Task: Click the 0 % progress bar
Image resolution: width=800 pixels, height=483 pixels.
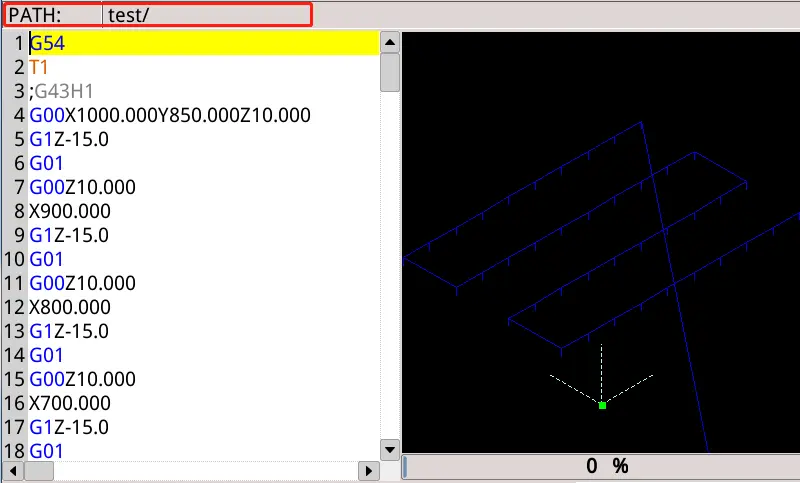Action: (601, 466)
